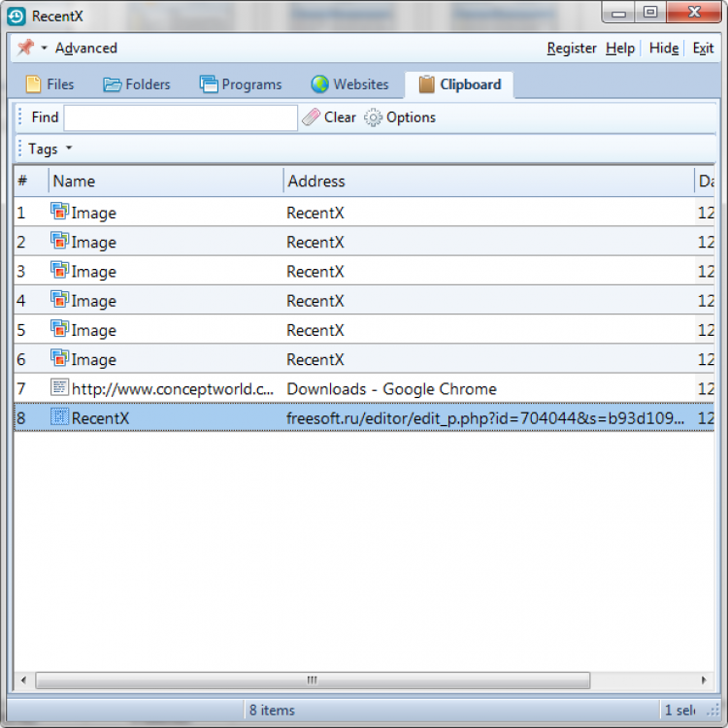728x728 pixels.
Task: Click 'Downloads - Google Chrome' address cell
Action: [x=391, y=389]
